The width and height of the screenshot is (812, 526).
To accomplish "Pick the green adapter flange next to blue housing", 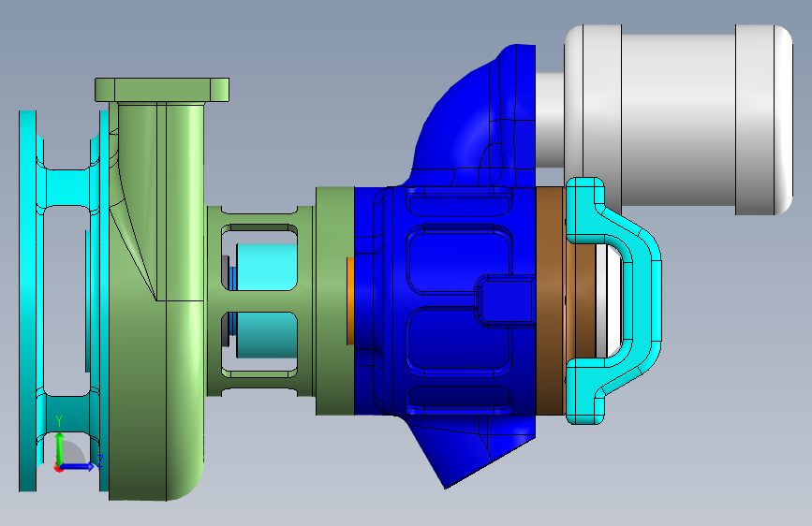I will [334, 300].
